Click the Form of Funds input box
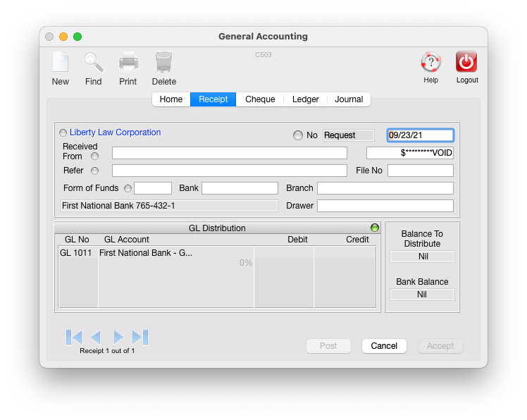This screenshot has width=527, height=420. pyautogui.click(x=153, y=188)
